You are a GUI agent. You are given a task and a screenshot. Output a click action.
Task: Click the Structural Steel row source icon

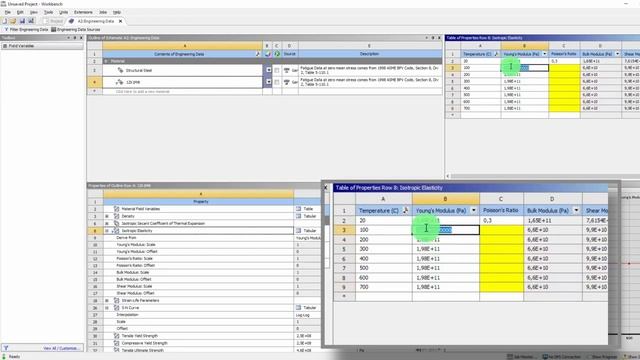pos(287,70)
